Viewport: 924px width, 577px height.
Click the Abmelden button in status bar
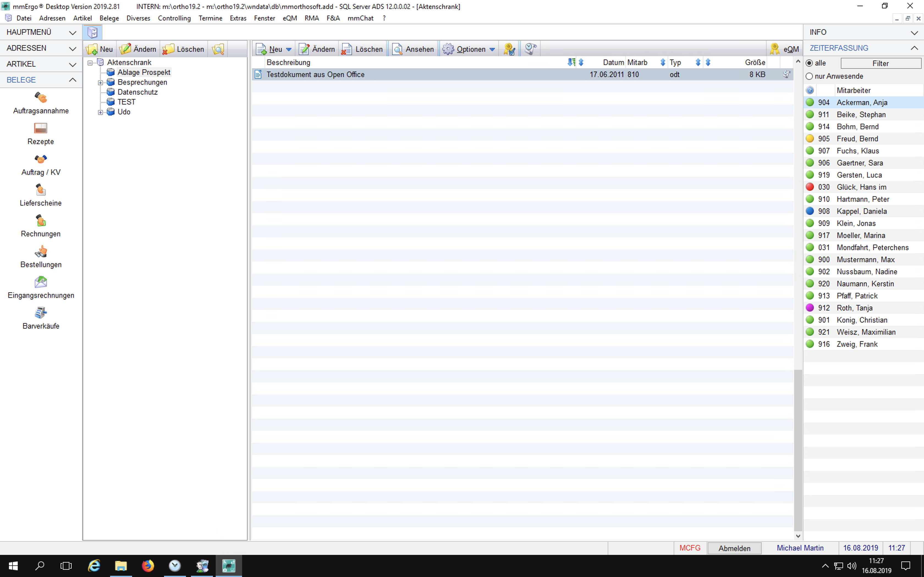734,548
